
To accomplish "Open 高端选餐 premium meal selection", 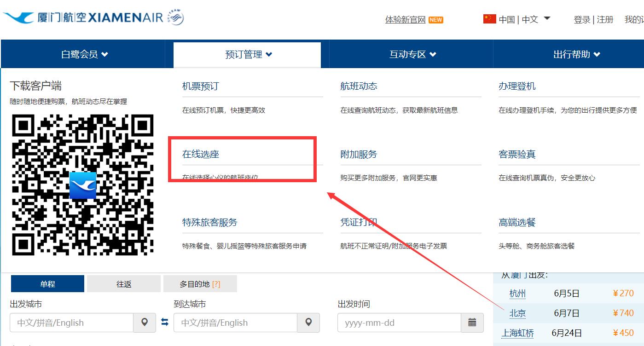I will tap(517, 222).
